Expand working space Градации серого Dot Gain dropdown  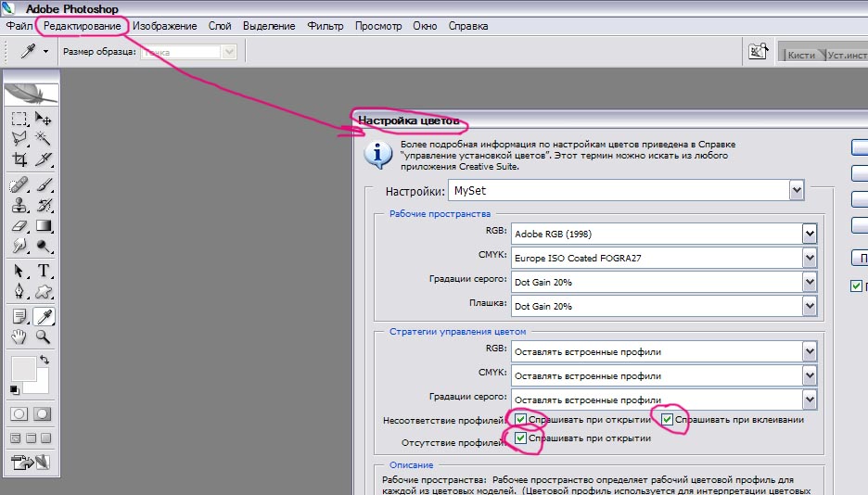pyautogui.click(x=810, y=282)
